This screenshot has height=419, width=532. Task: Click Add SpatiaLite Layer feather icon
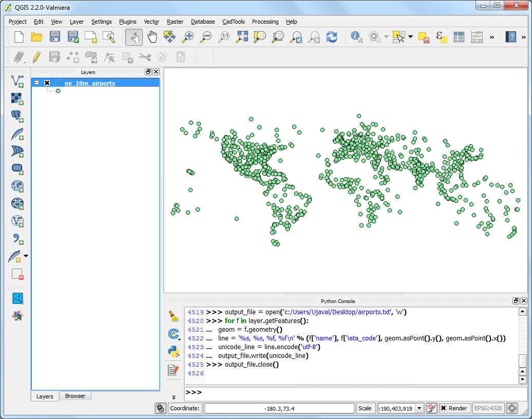point(17,134)
